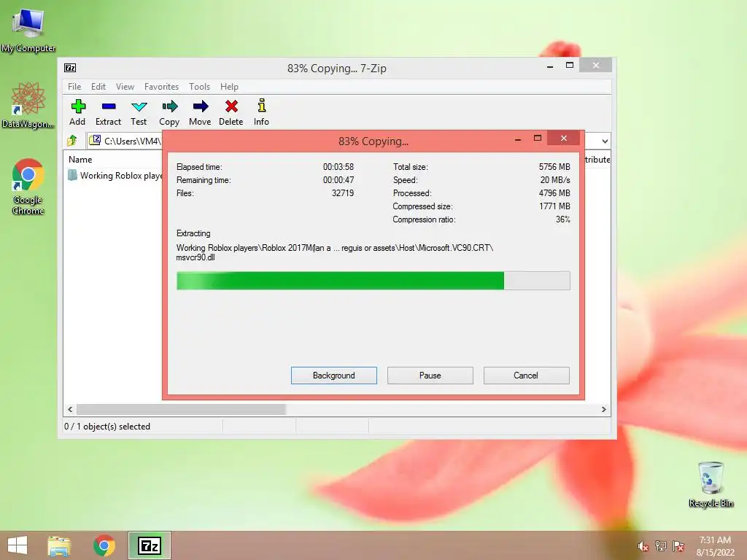Image resolution: width=747 pixels, height=560 pixels.
Task: Open the Windows Start button
Action: click(18, 545)
